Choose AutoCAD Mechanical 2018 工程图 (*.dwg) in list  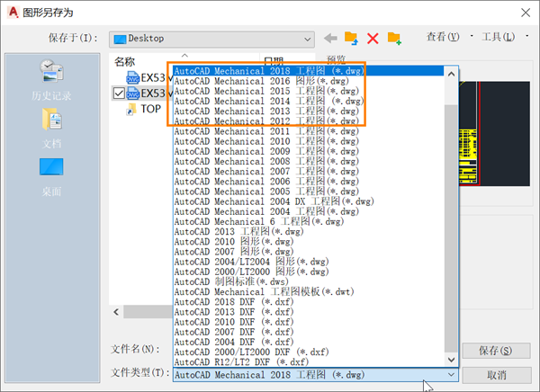[x=309, y=71]
